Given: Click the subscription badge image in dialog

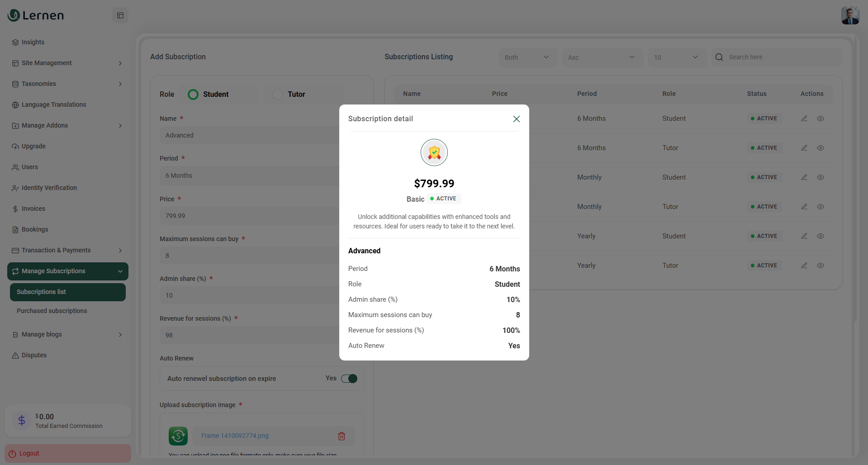Looking at the screenshot, I should [x=434, y=153].
